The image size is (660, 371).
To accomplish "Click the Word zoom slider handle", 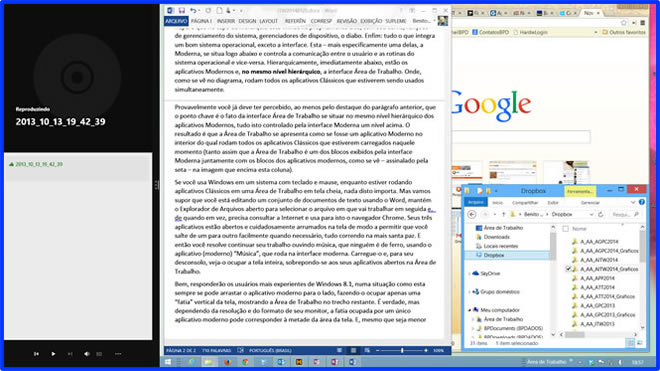I will [x=402, y=350].
